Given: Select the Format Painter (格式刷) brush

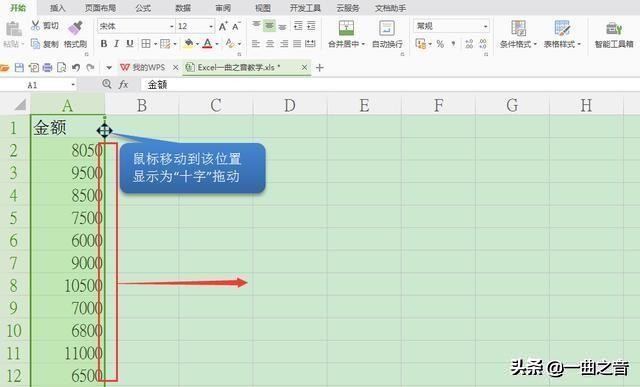Looking at the screenshot, I should [x=76, y=34].
